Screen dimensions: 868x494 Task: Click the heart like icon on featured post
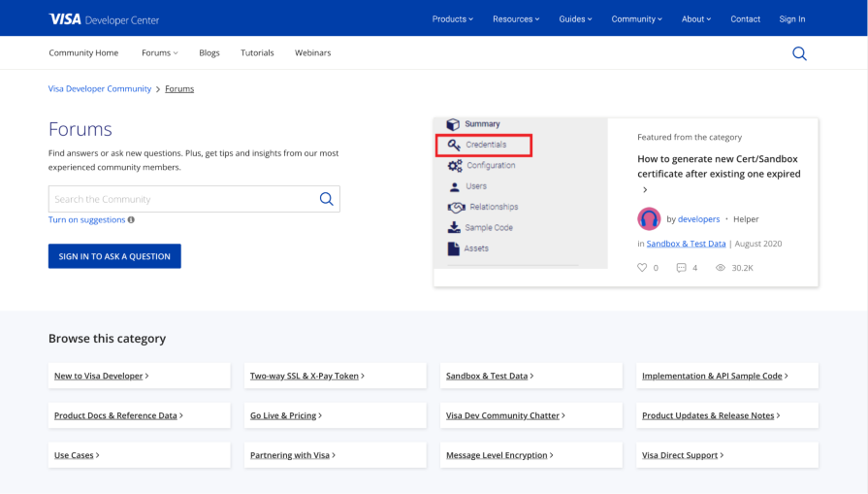click(642, 268)
